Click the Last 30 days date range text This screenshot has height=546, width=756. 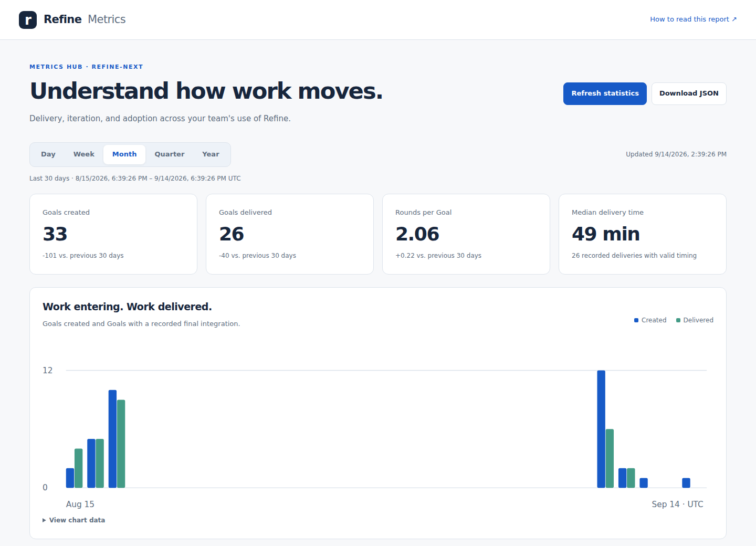coord(135,178)
